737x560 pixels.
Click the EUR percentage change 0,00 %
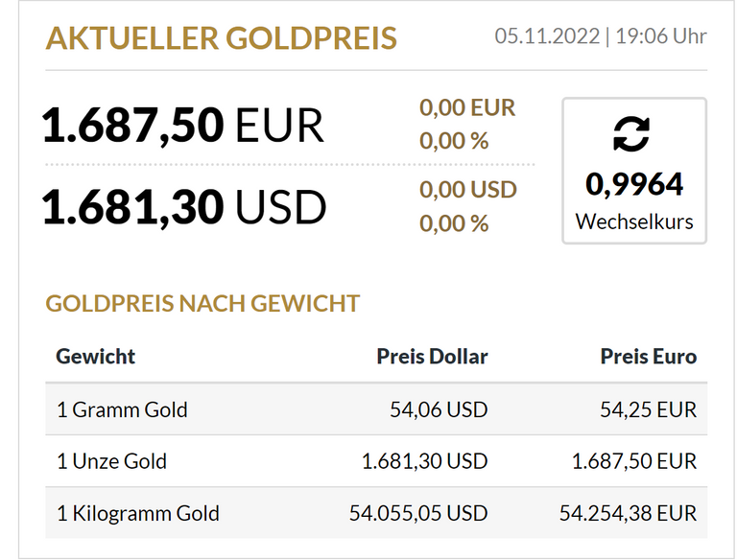(454, 141)
